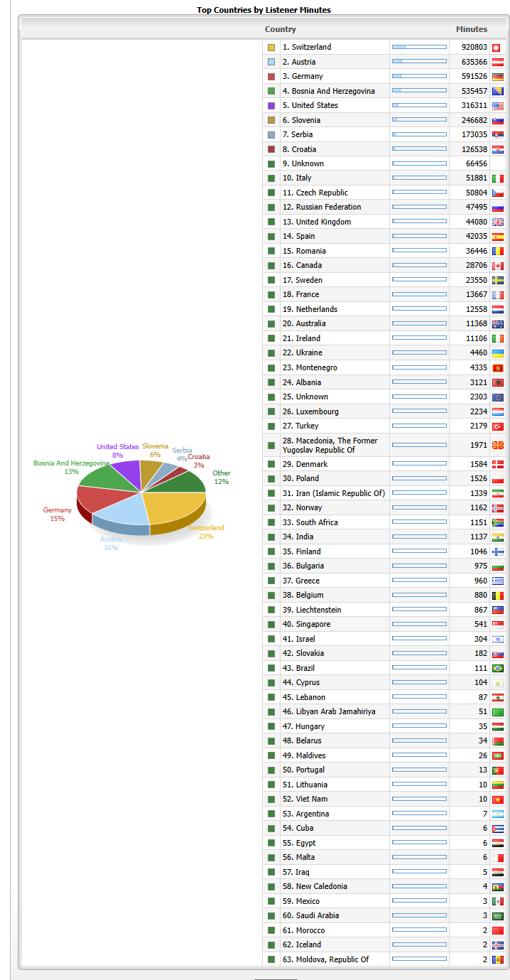Click the Minutes column header

[x=471, y=29]
